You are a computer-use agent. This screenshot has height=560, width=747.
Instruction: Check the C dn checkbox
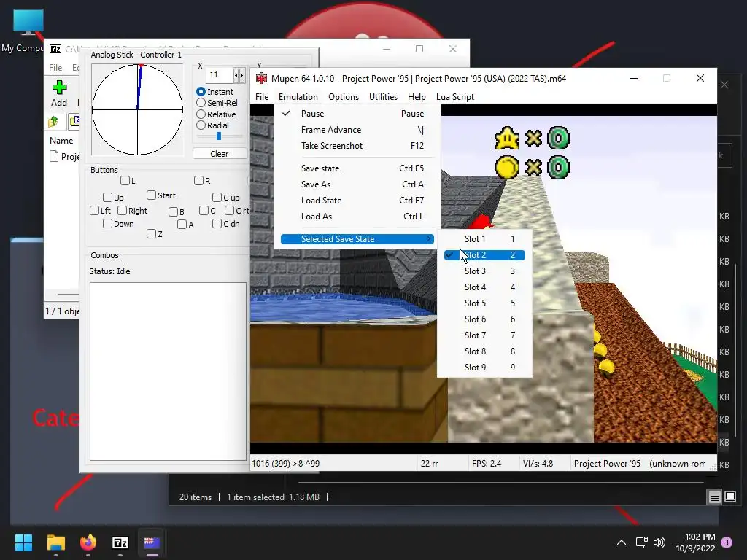[x=217, y=223]
